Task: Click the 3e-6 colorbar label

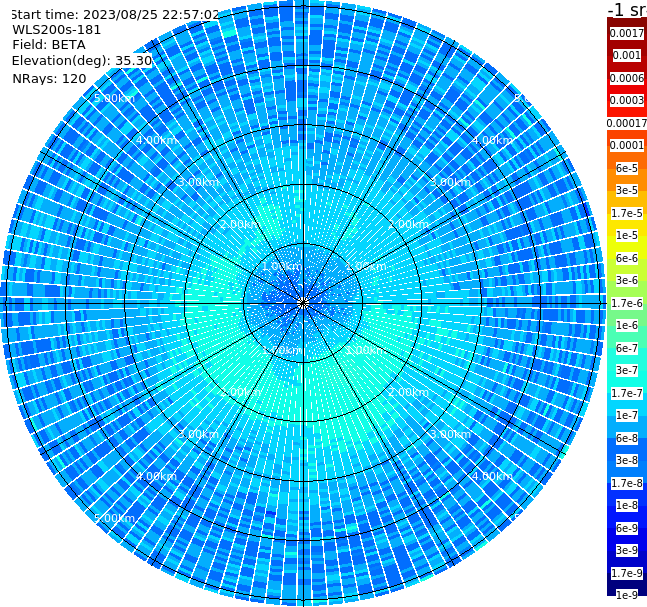Action: pyautogui.click(x=627, y=280)
